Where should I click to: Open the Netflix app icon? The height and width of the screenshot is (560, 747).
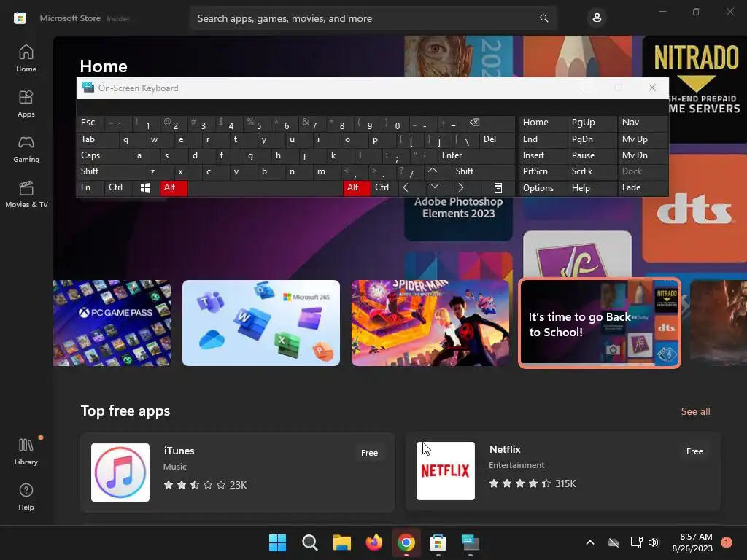point(446,471)
